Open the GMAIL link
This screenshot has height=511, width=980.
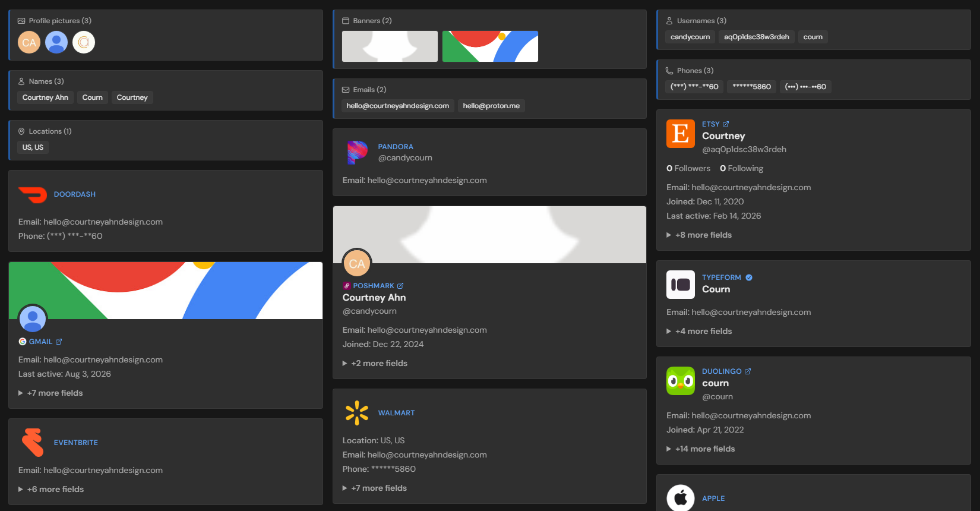click(41, 342)
